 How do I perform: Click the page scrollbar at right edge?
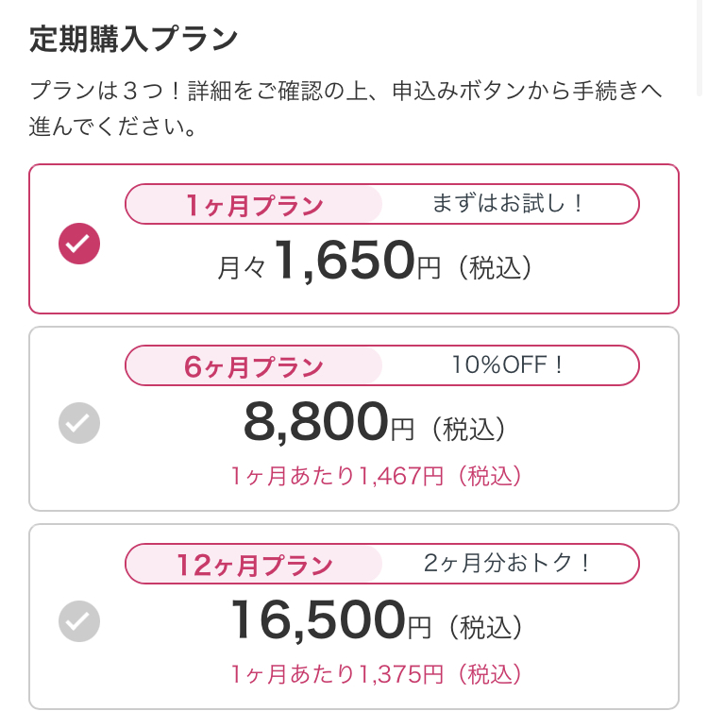pyautogui.click(x=700, y=46)
